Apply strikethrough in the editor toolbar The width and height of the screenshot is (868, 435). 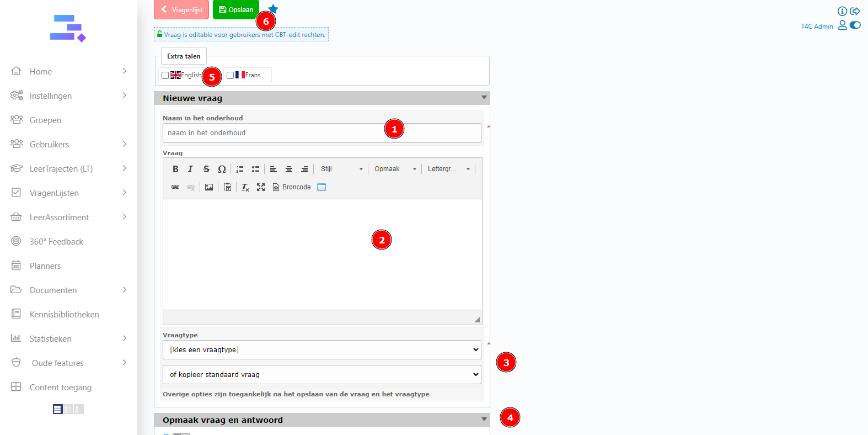pyautogui.click(x=206, y=169)
